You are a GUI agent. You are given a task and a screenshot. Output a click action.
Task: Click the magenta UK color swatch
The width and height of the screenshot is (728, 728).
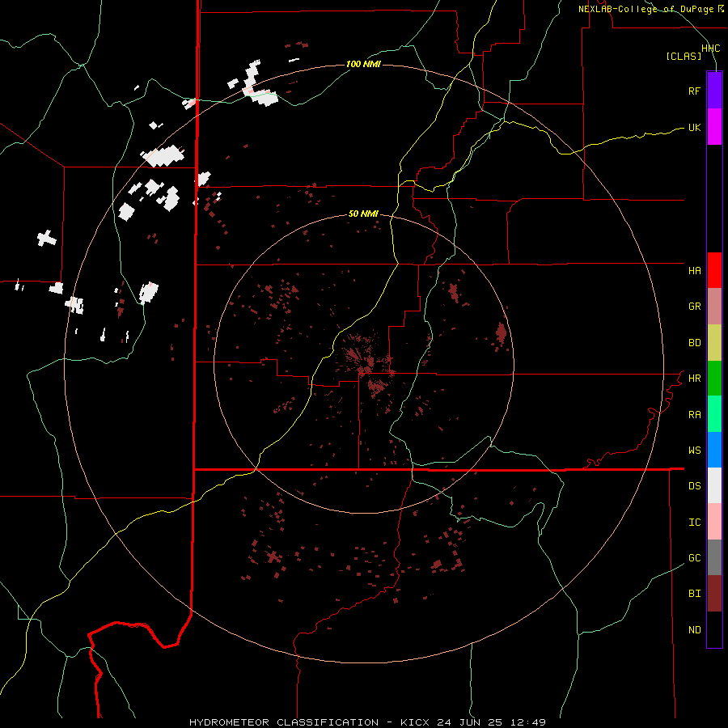(x=714, y=127)
